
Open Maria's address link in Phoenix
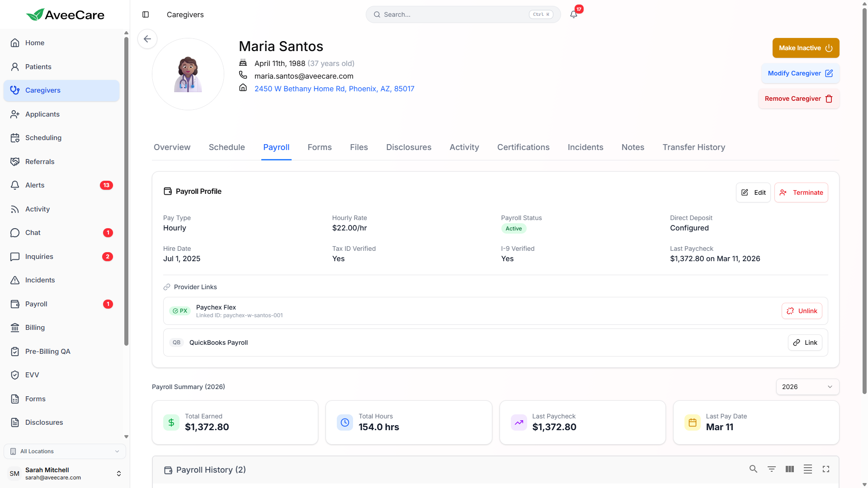tap(334, 89)
